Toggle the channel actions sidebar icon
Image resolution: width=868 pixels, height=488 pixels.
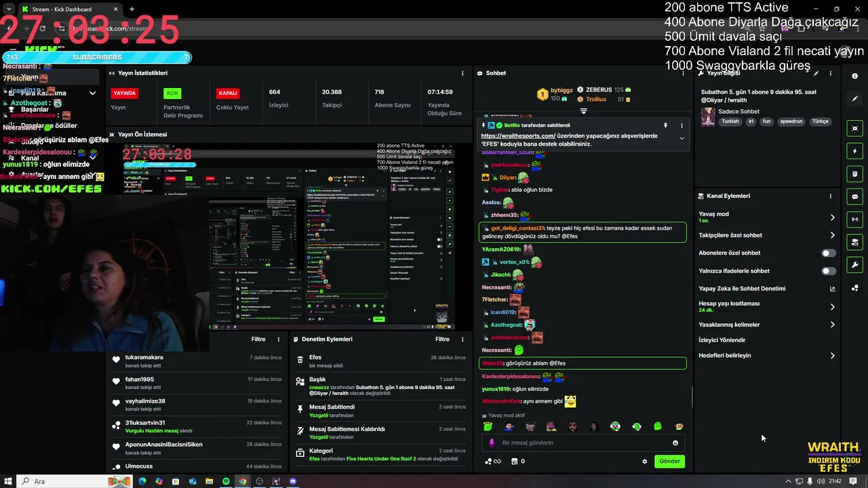854,242
